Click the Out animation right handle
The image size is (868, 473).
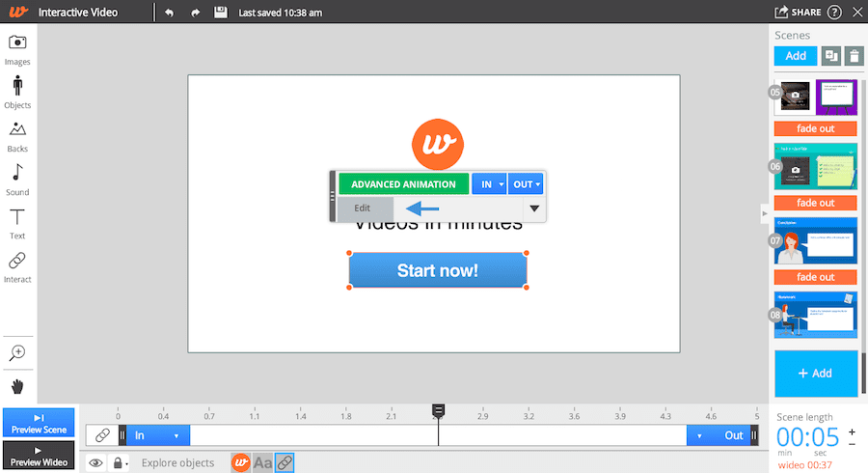(x=754, y=435)
